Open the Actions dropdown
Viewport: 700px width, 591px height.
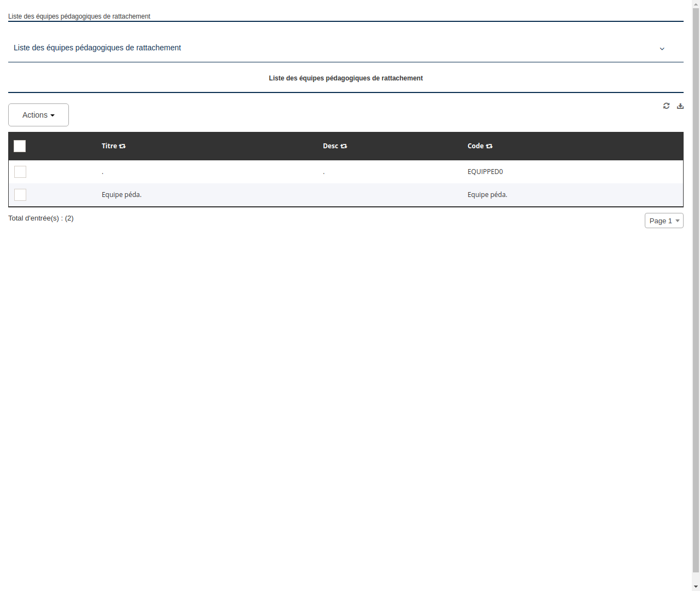(38, 115)
